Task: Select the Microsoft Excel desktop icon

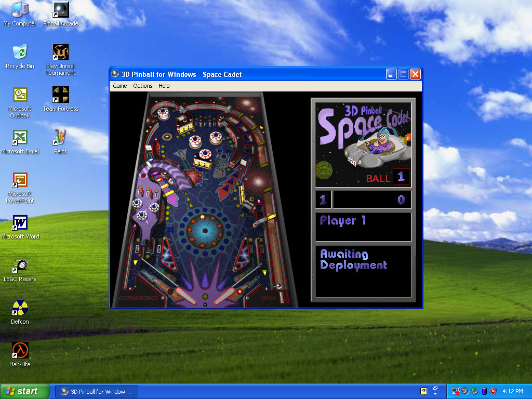Action: [x=20, y=142]
